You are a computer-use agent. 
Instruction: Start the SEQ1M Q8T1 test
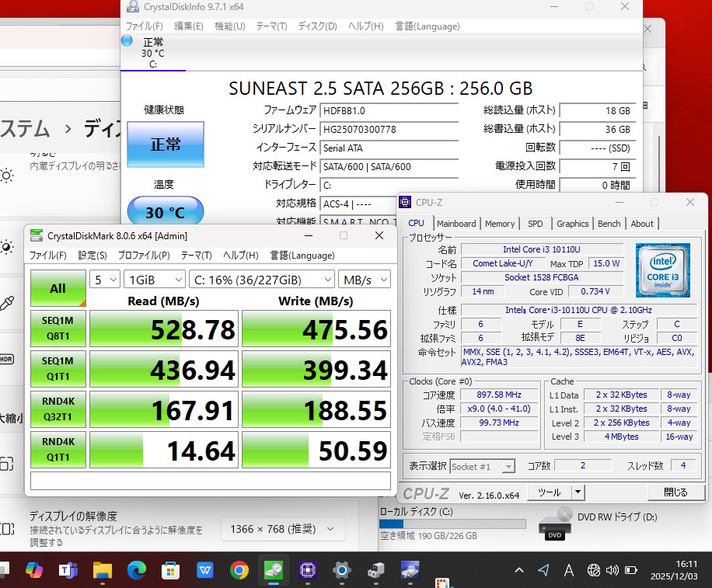pyautogui.click(x=58, y=329)
